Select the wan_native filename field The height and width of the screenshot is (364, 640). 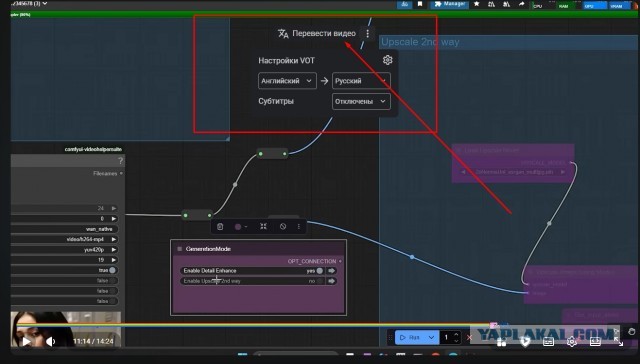(x=64, y=229)
